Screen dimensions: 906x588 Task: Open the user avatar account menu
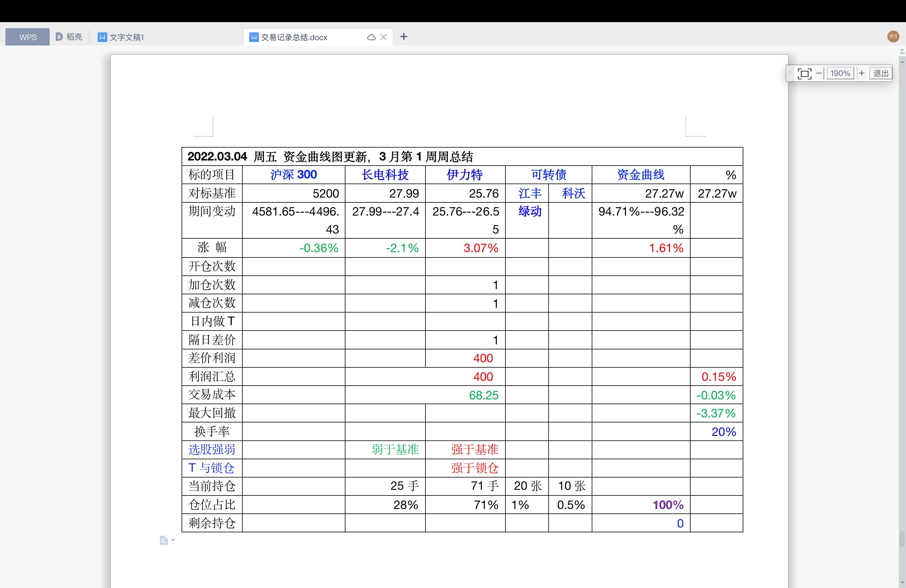point(893,37)
